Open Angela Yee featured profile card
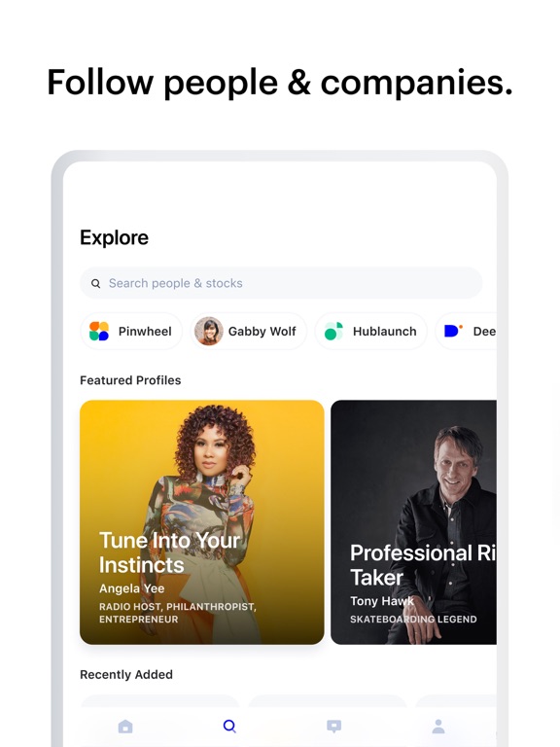Image resolution: width=560 pixels, height=747 pixels. coord(202,522)
